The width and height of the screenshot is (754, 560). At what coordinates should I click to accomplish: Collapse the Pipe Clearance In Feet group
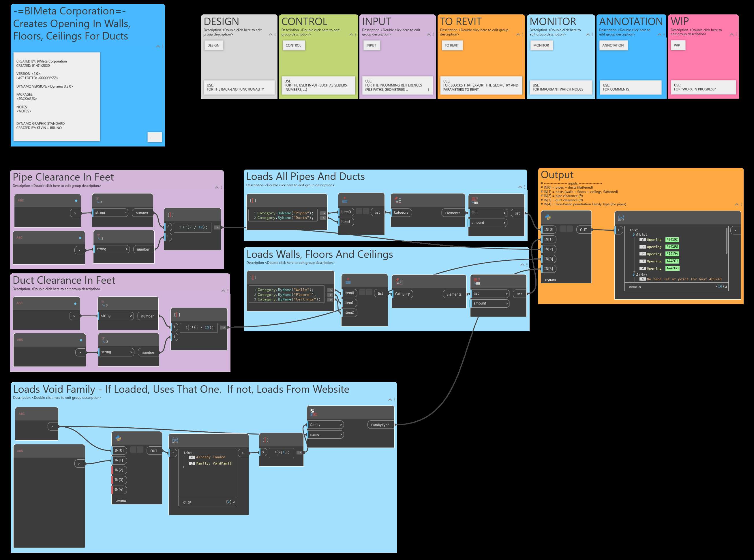(x=217, y=187)
